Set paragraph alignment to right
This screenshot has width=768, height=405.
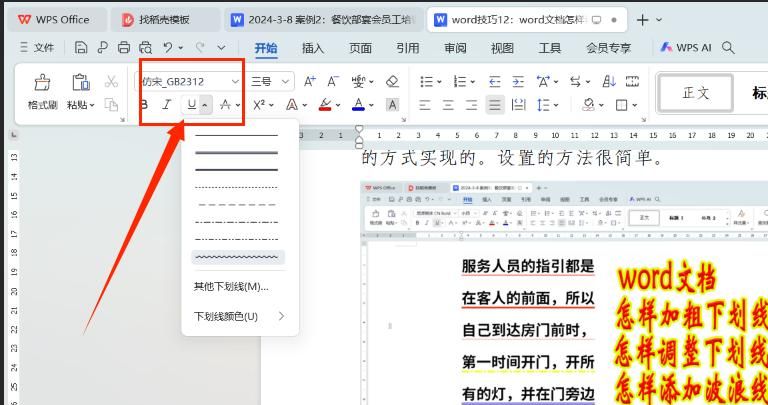tap(471, 104)
